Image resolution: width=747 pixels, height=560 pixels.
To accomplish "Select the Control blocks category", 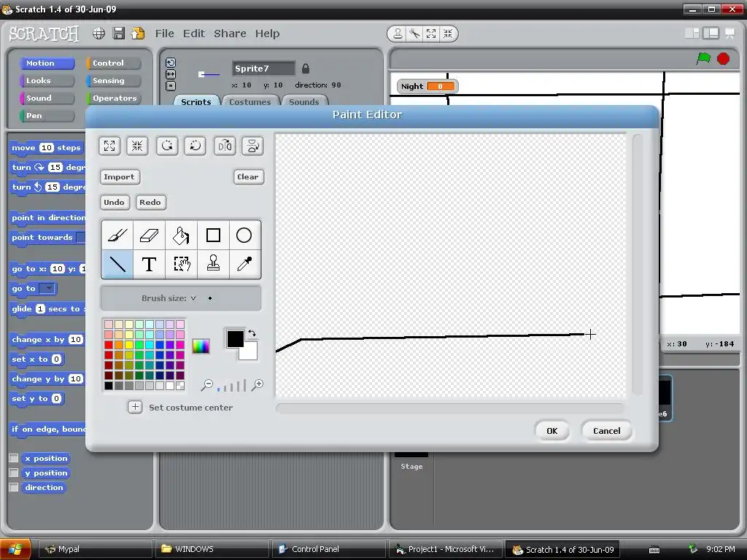I will tap(114, 63).
